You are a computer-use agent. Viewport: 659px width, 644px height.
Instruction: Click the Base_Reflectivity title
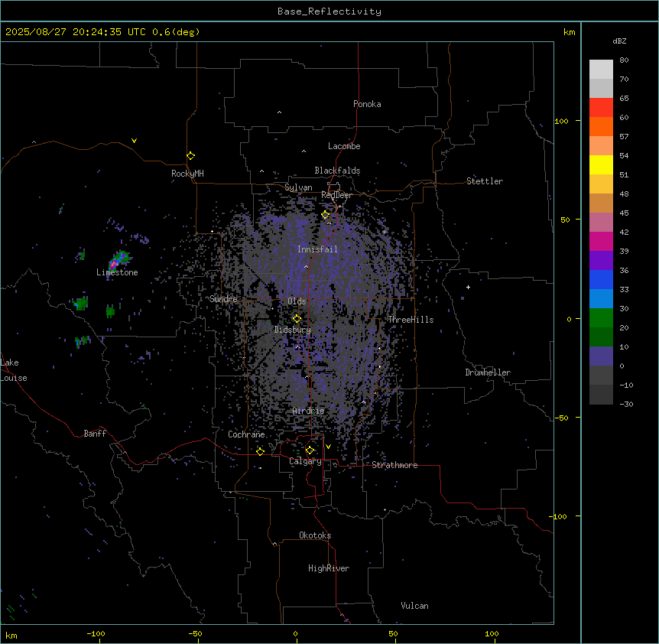click(x=329, y=11)
